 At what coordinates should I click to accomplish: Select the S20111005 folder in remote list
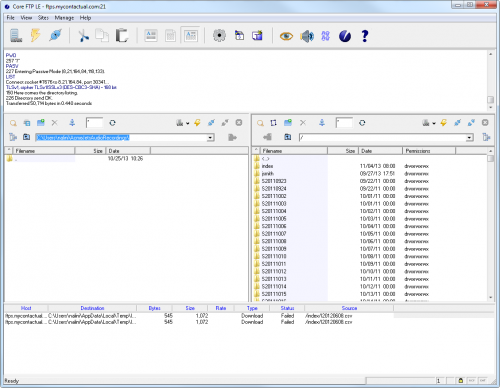[x=274, y=219]
